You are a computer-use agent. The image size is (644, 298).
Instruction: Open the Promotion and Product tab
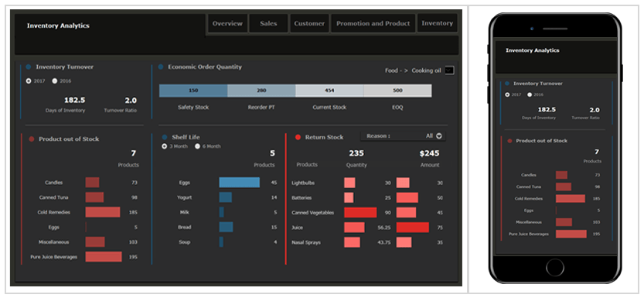pyautogui.click(x=373, y=23)
